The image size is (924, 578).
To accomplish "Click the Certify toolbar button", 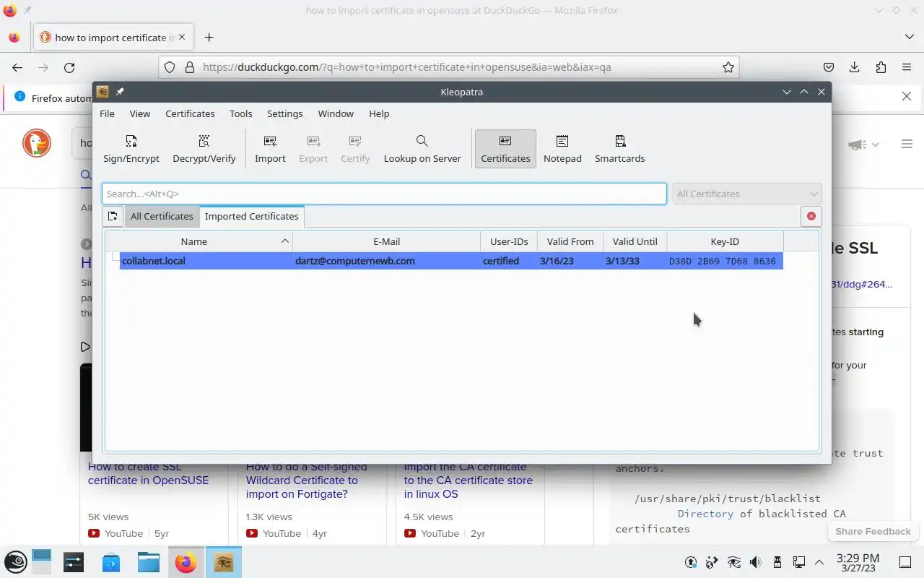I will (x=355, y=149).
